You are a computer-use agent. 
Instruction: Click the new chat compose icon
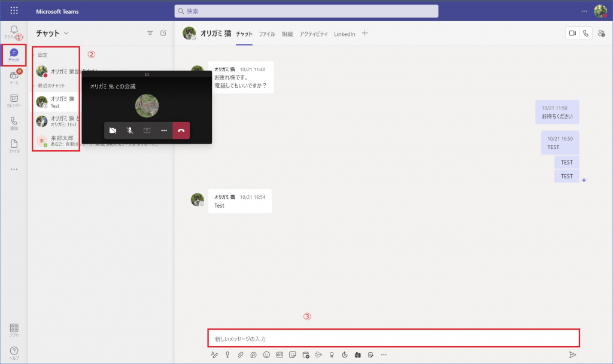(163, 34)
